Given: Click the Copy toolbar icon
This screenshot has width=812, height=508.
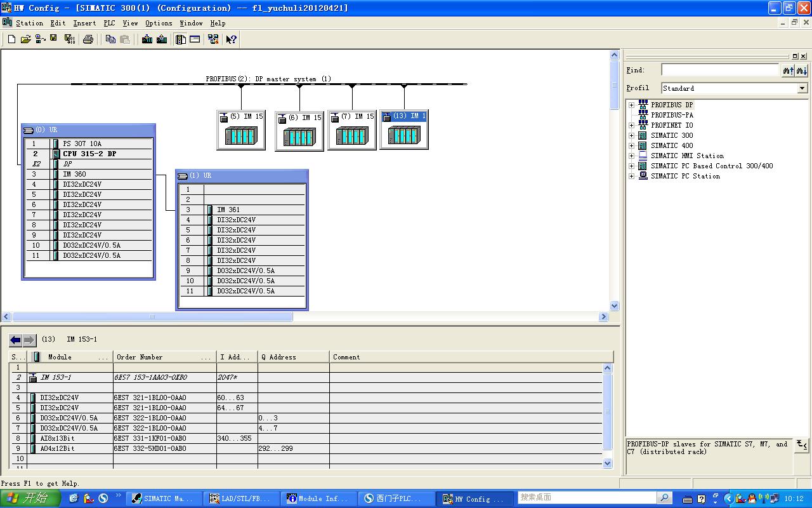Looking at the screenshot, I should (110, 39).
